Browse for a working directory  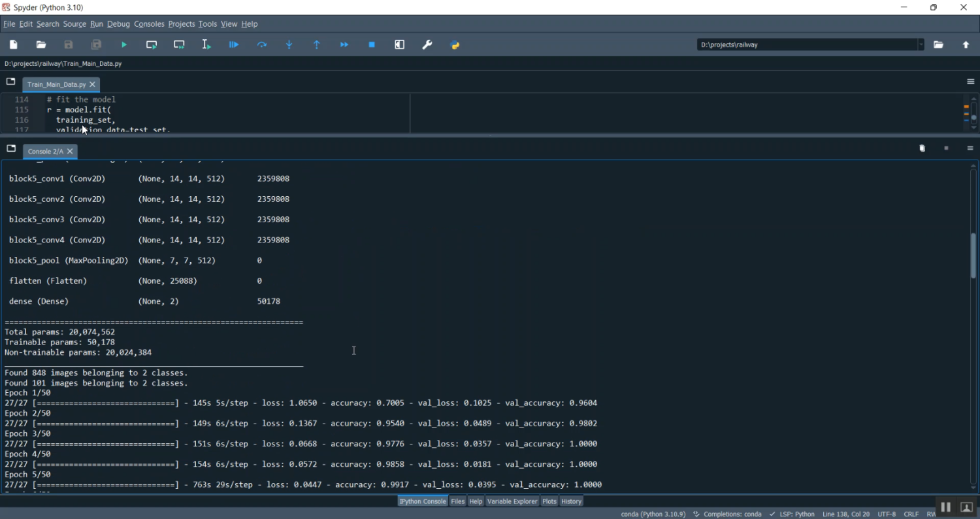coord(938,44)
